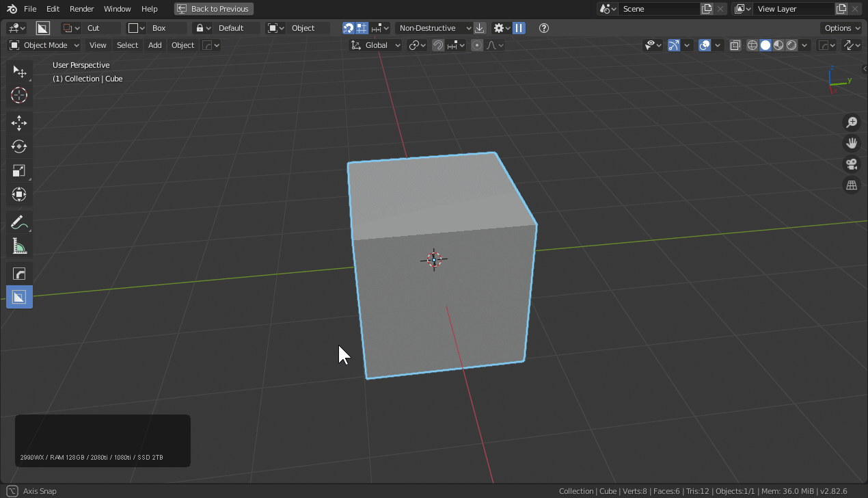The image size is (868, 498).
Task: Click the Back to Previous button
Action: 214,9
